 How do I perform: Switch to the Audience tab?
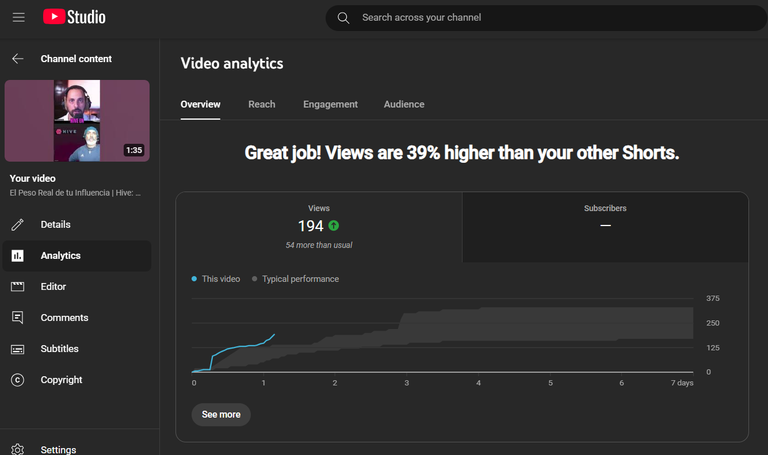point(404,104)
